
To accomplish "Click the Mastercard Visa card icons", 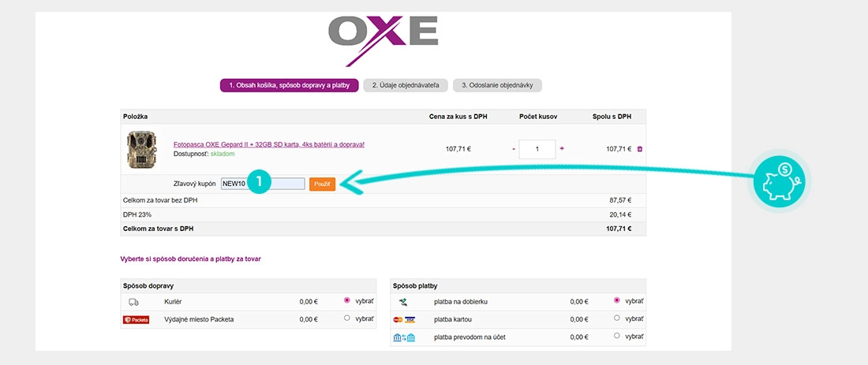I will coord(404,319).
